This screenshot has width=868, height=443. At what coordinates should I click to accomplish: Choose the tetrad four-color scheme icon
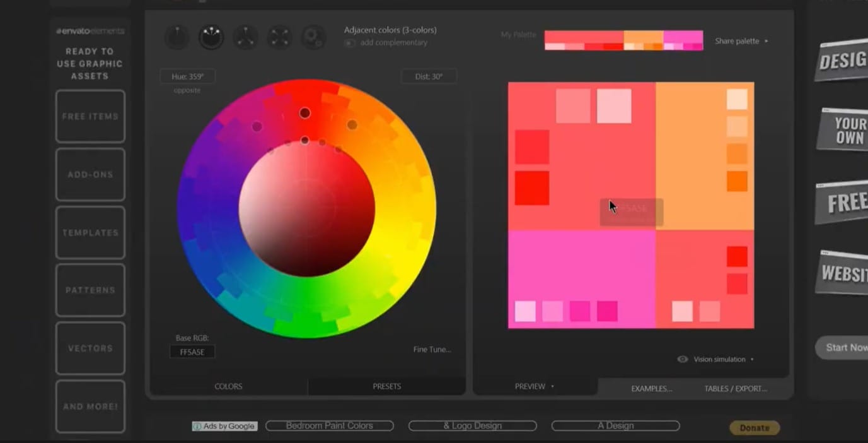(x=279, y=37)
